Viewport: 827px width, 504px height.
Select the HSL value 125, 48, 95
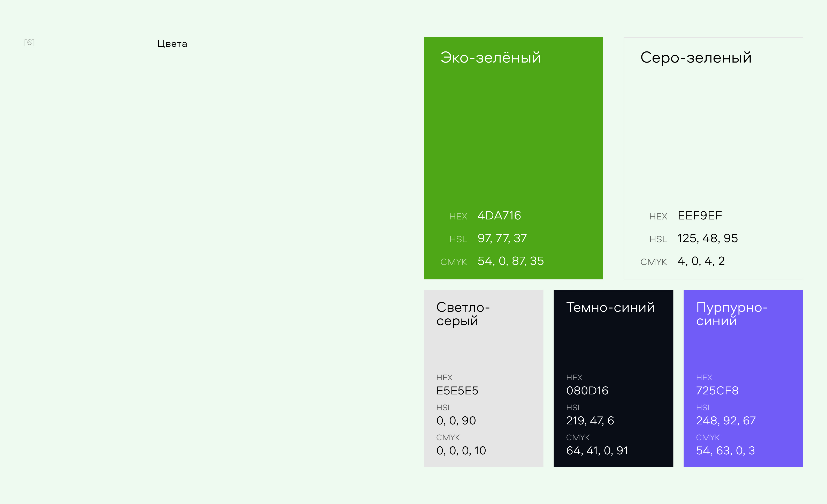708,239
